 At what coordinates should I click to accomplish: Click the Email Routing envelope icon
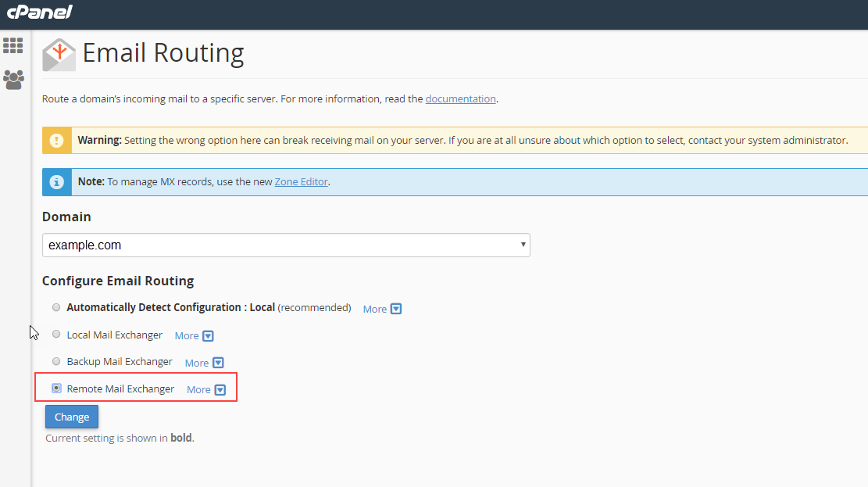(59, 54)
